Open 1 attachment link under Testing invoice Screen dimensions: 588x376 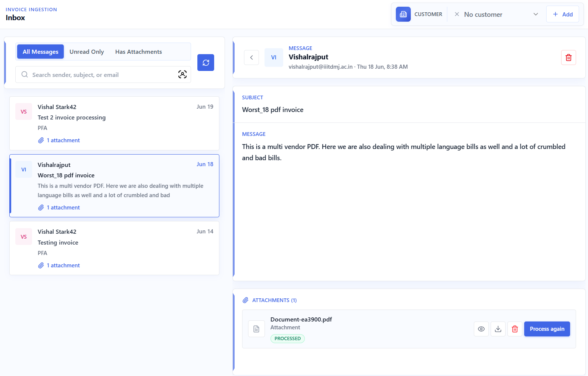pyautogui.click(x=59, y=265)
